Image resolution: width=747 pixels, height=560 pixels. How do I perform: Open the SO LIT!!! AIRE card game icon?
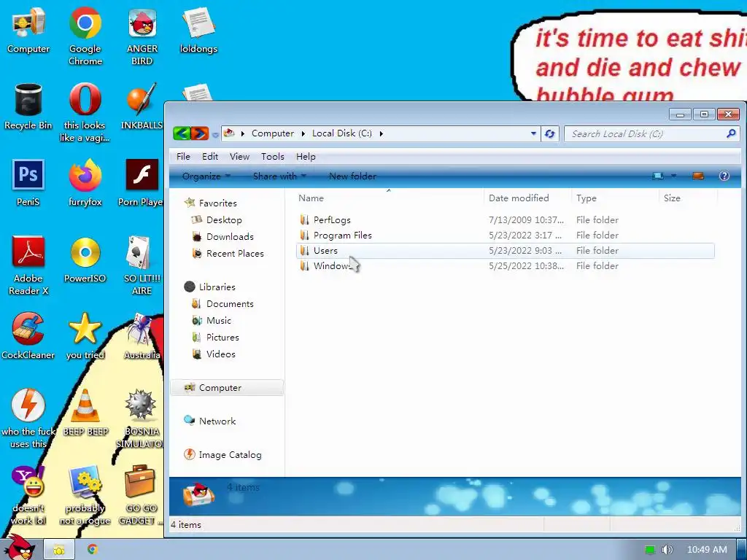coord(142,265)
